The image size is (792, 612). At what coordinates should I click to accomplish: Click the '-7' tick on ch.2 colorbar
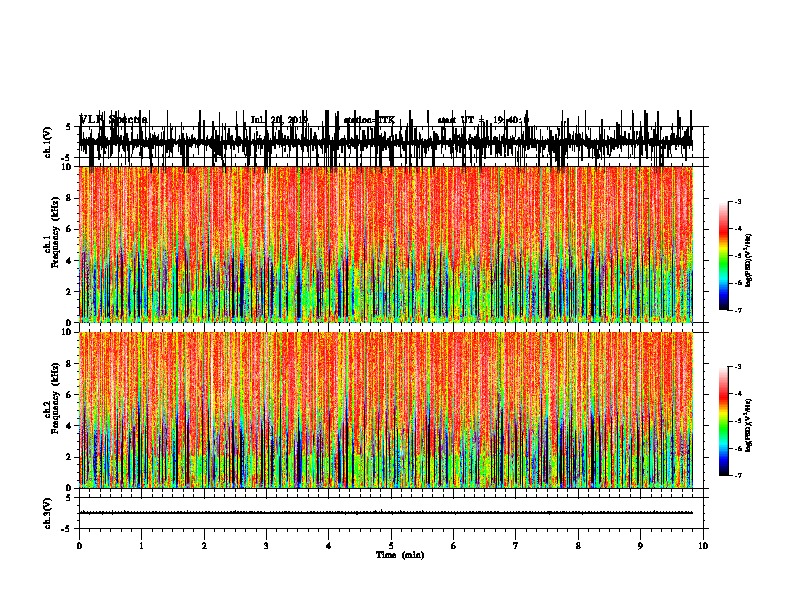tap(737, 475)
